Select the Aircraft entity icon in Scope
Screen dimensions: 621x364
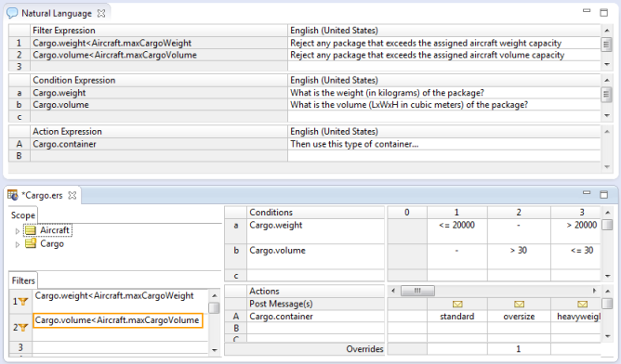tap(31, 230)
